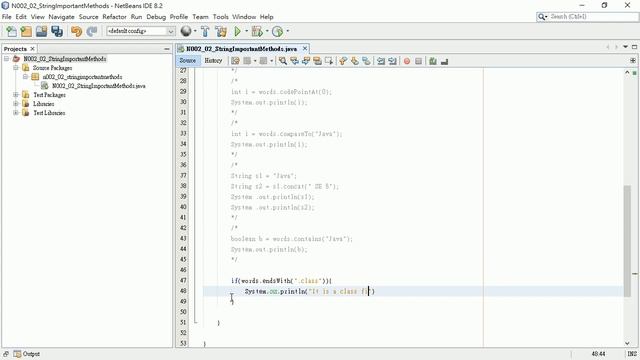The height and width of the screenshot is (360, 640).
Task: Switch to the Source view button
Action: point(188,60)
